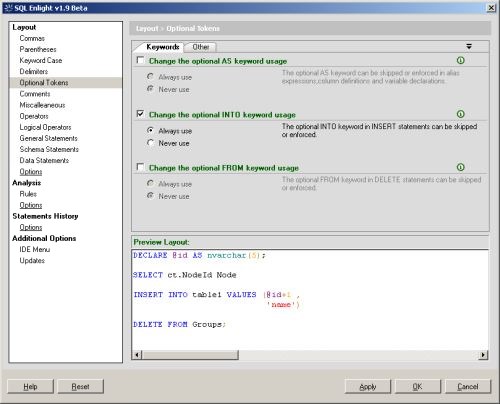
Task: Enable the optional FROM keyword usage checkbox
Action: click(x=140, y=167)
